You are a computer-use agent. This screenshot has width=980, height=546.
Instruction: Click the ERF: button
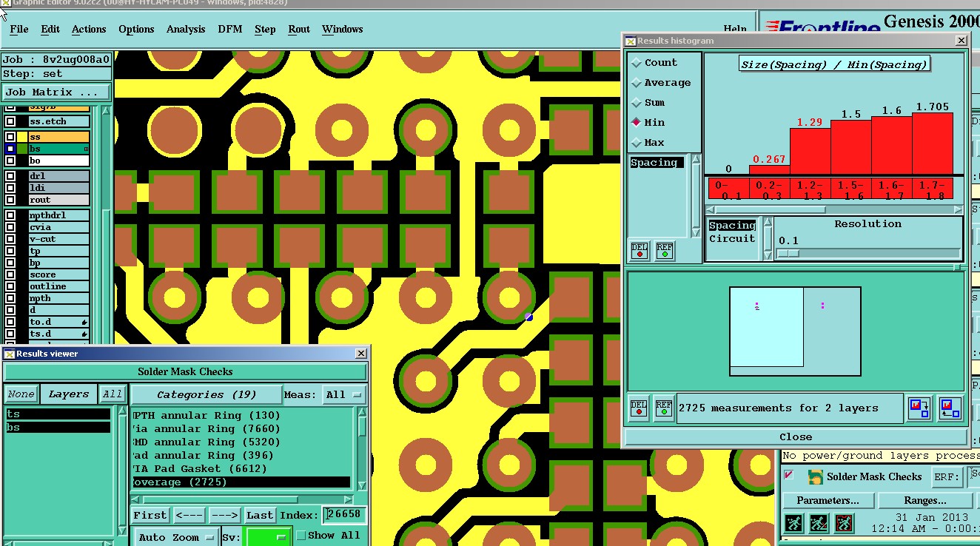coord(947,477)
